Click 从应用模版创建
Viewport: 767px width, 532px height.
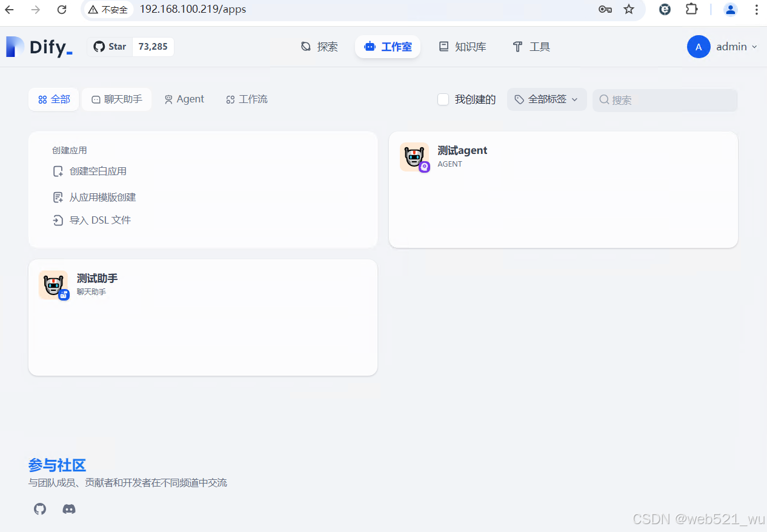[x=95, y=198]
